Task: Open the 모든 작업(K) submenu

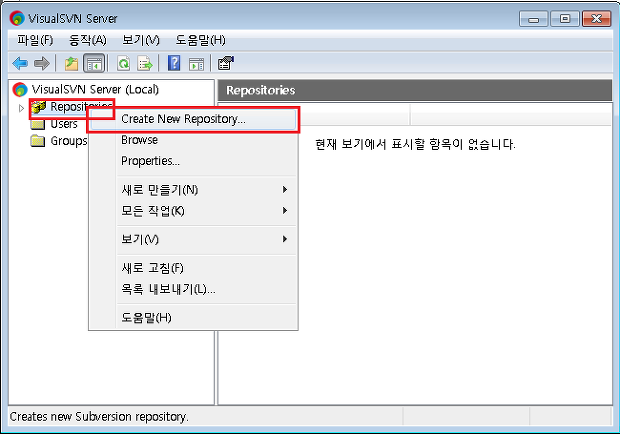Action: (x=193, y=211)
